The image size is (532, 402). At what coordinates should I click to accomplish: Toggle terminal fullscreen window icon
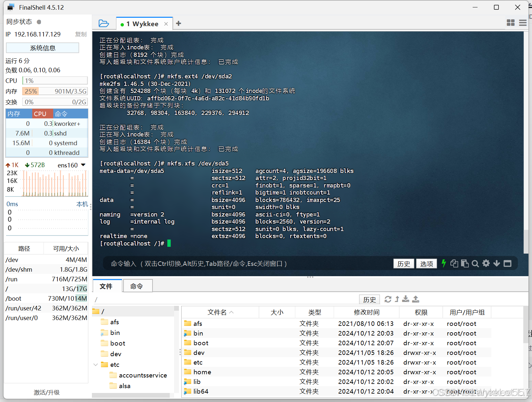[x=507, y=264]
